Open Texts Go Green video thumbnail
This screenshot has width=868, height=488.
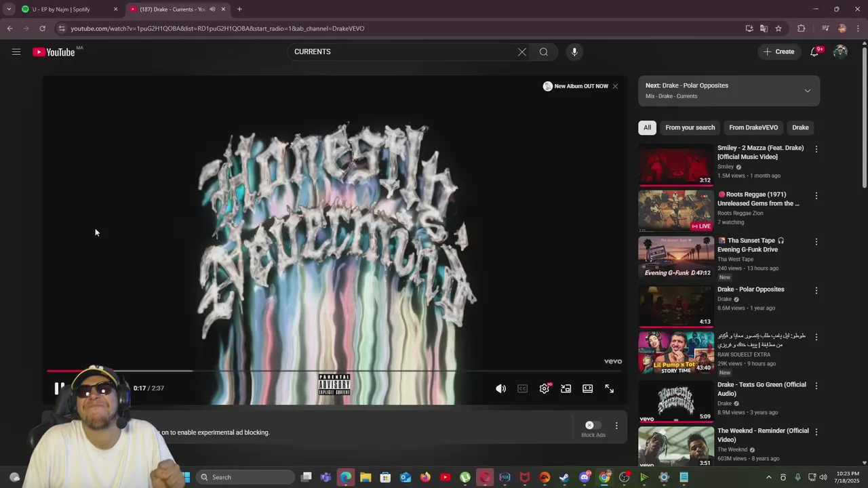[675, 401]
